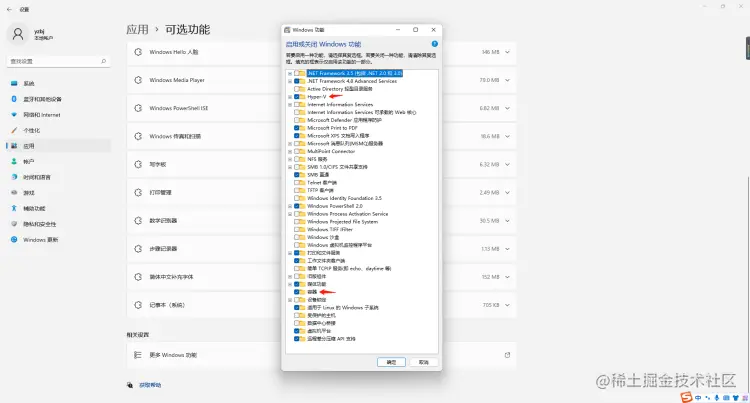This screenshot has width=750, height=403.
Task: Expand Internet Information Services tree node
Action: (x=290, y=105)
